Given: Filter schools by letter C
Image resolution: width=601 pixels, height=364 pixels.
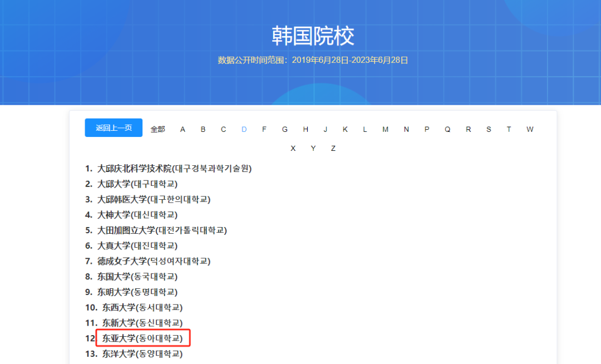Looking at the screenshot, I should [224, 130].
